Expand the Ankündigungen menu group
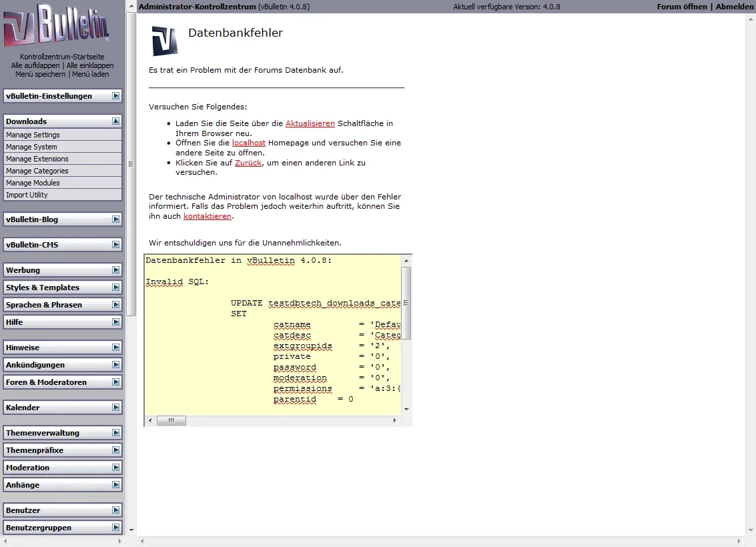The image size is (756, 547). point(115,365)
